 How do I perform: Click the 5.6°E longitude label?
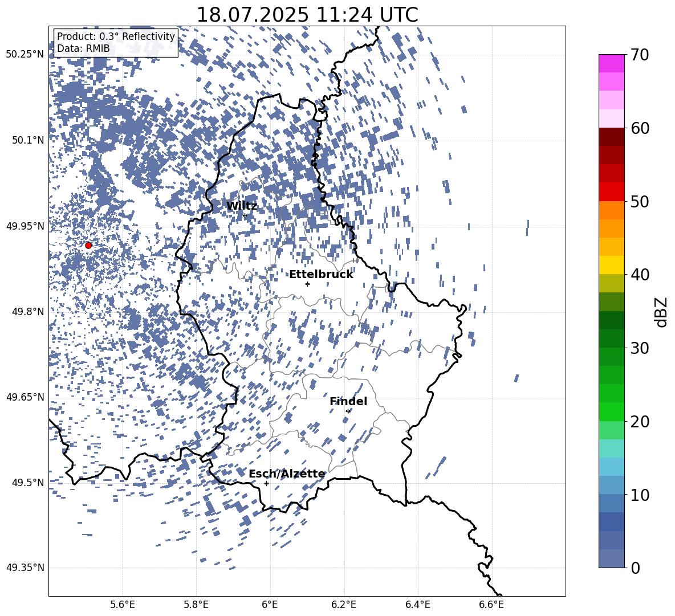[123, 605]
